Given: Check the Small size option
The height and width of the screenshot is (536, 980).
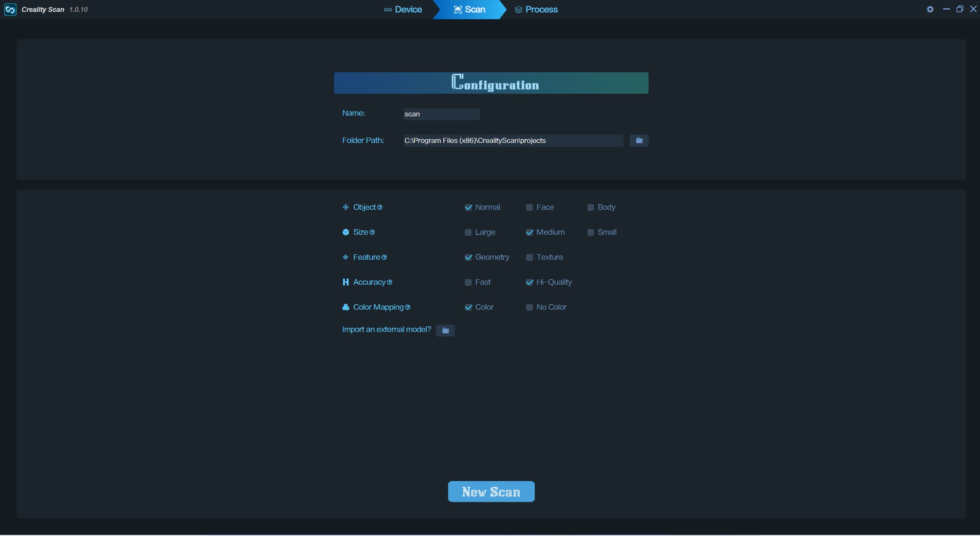Looking at the screenshot, I should tap(591, 232).
